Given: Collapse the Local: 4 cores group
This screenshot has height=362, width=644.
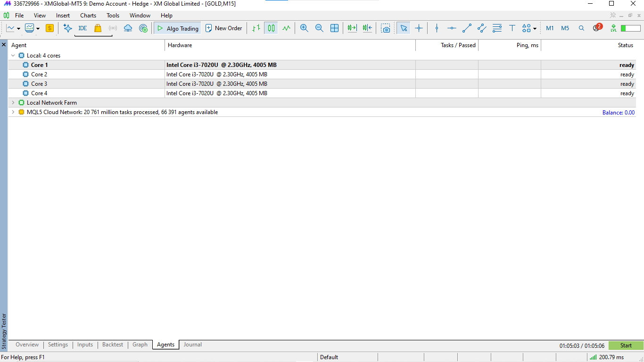Looking at the screenshot, I should coord(13,56).
